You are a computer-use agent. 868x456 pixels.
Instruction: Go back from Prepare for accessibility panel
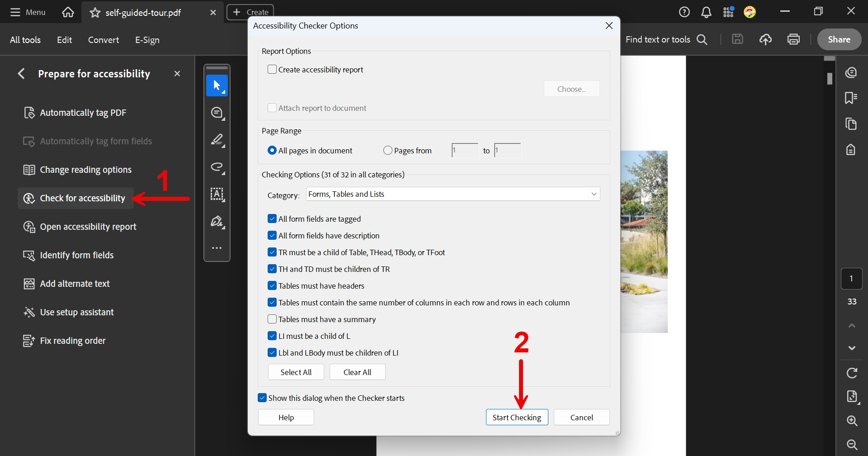coord(21,74)
